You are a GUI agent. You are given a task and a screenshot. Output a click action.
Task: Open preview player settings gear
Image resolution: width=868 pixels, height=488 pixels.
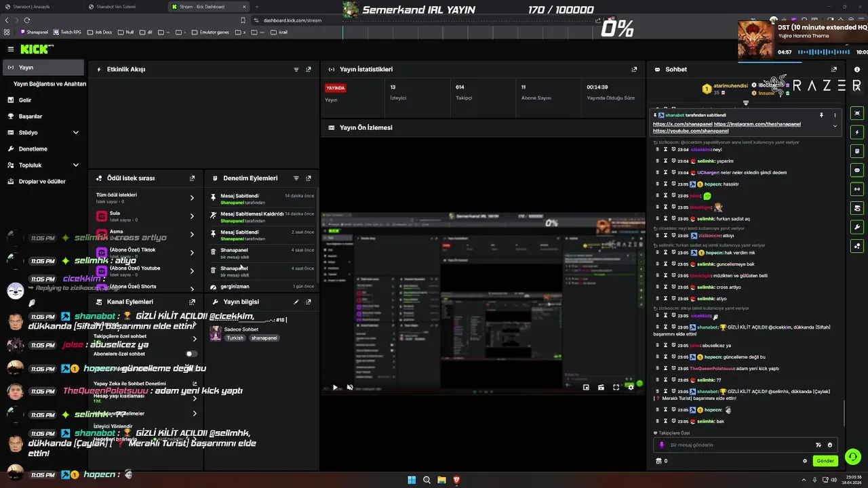pos(631,388)
